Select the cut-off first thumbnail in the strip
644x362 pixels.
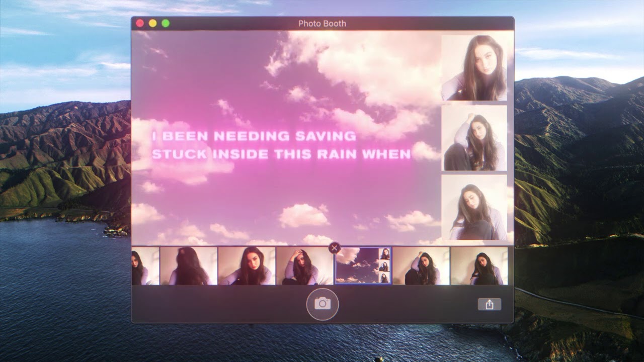(x=145, y=266)
